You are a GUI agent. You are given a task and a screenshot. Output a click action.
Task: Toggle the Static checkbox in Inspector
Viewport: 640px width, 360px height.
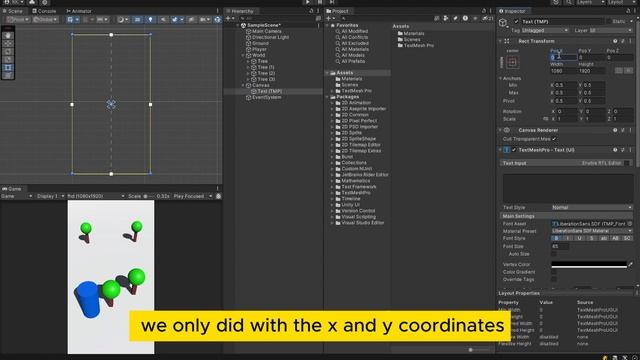click(609, 22)
